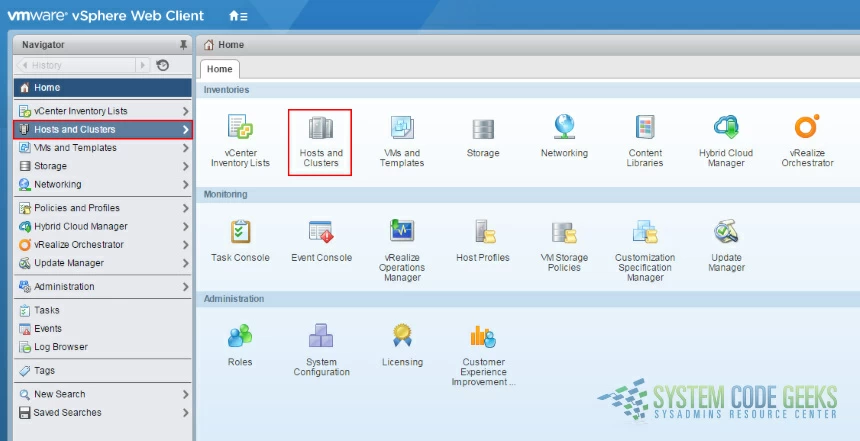The height and width of the screenshot is (441, 860).
Task: Click the recent history clock icon
Action: pyautogui.click(x=162, y=65)
